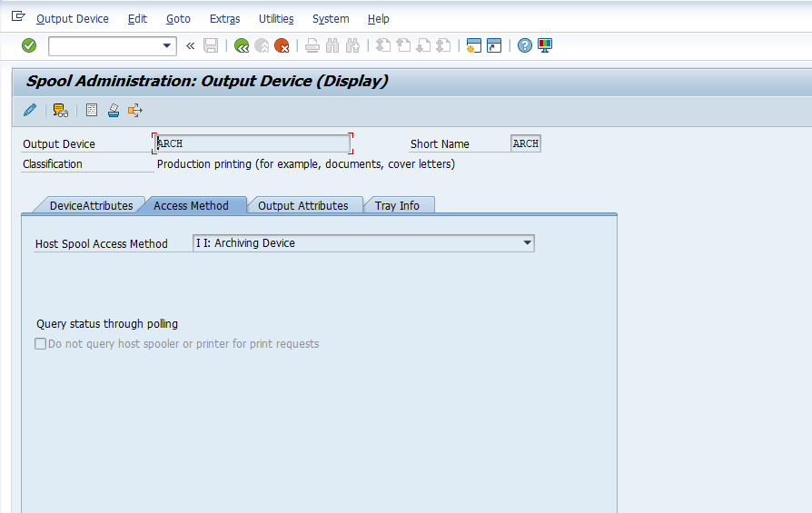Click the display/change glasses icon
This screenshot has width=812, height=513.
click(x=61, y=110)
